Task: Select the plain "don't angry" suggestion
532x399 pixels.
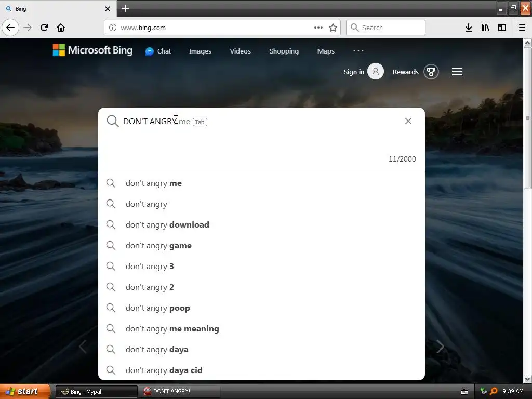Action: point(261,204)
